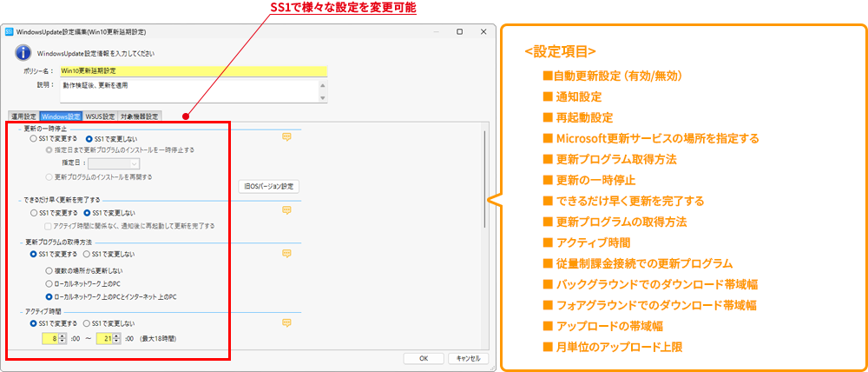868x372 pixels.
Task: Click the up arrow in 説明 scrollbar
Action: (x=323, y=85)
